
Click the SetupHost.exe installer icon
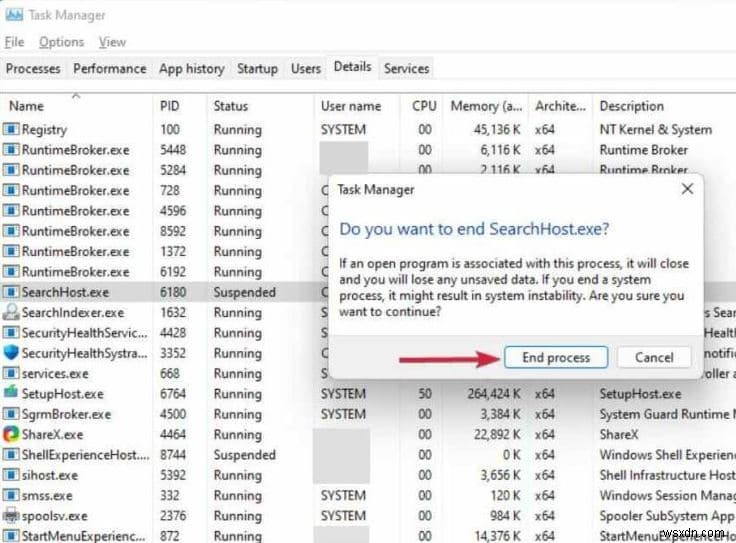(x=11, y=393)
